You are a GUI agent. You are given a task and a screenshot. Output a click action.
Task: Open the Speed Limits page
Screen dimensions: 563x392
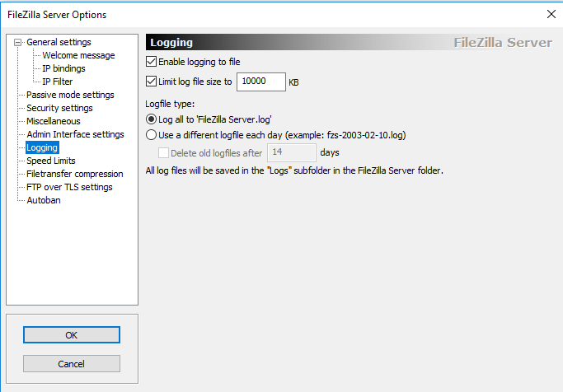pyautogui.click(x=51, y=161)
